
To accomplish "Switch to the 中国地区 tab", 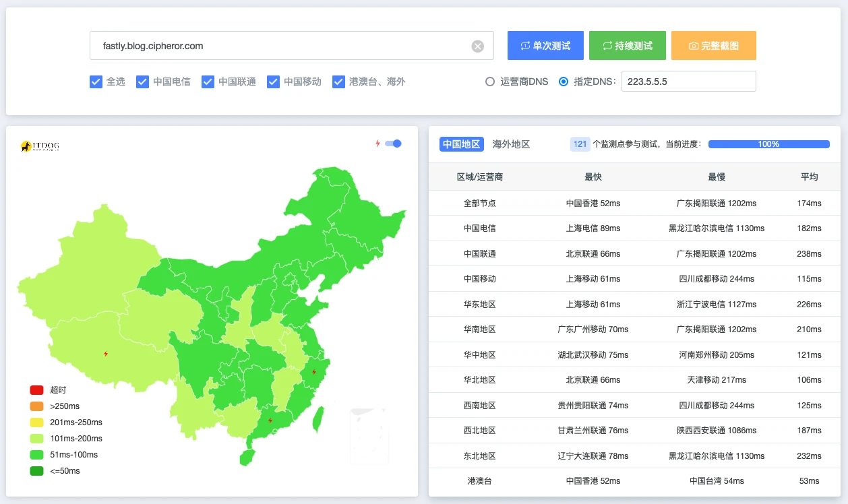I will pos(462,144).
